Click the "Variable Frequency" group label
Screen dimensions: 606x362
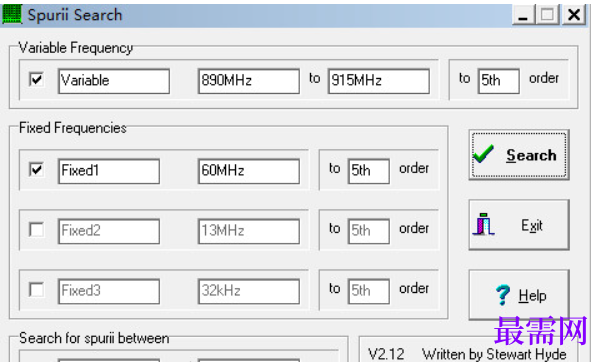tap(76, 48)
